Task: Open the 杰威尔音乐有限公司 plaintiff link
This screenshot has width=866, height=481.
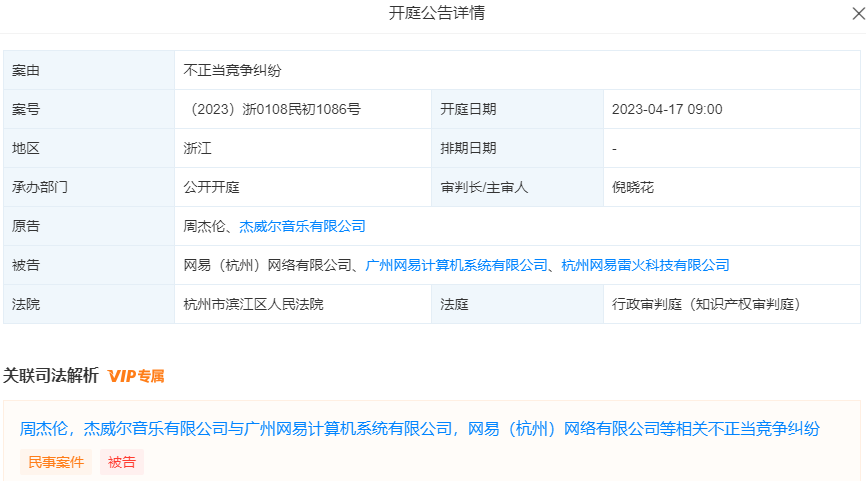Action: click(302, 226)
